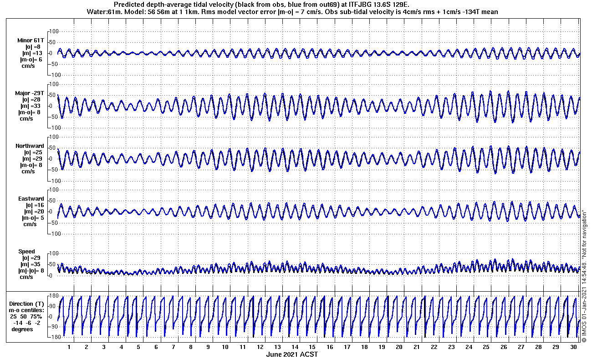Click '|o| =29' under Speed
The width and height of the screenshot is (592, 364).
click(x=31, y=258)
